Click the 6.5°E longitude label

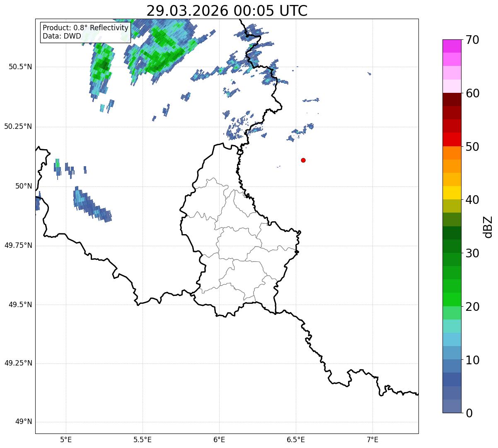296,439
